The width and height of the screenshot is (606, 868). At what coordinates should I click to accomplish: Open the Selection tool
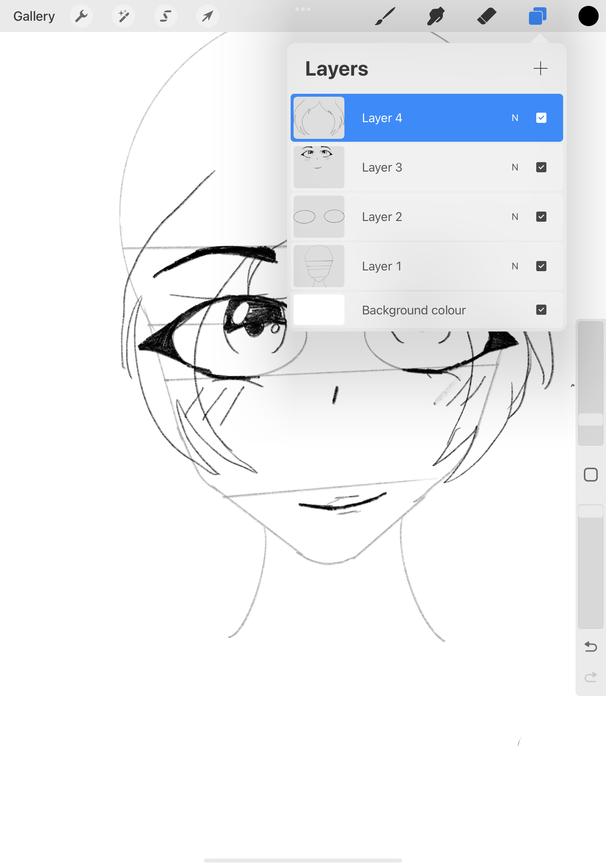point(165,16)
